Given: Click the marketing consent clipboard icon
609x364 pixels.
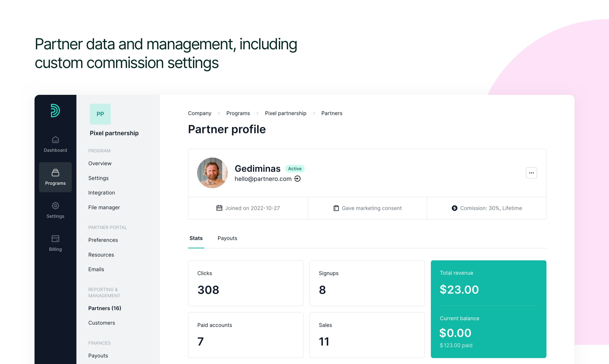Looking at the screenshot, I should [x=336, y=208].
